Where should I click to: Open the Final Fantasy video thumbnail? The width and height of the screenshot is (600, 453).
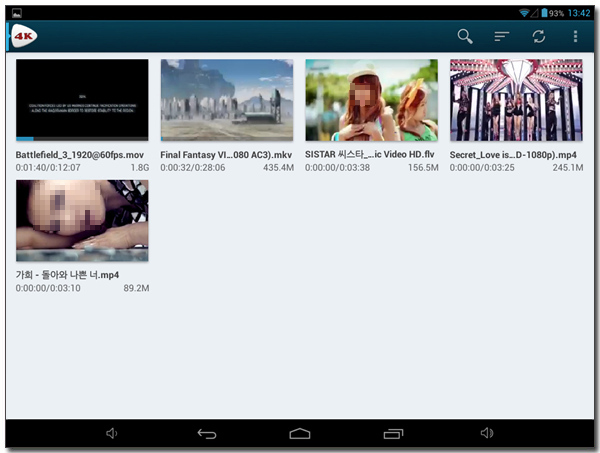pos(227,100)
